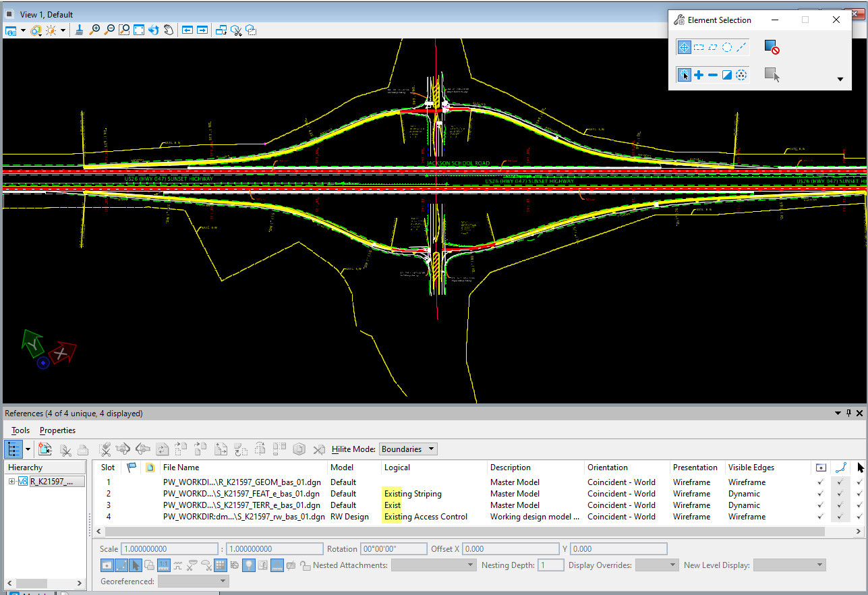The width and height of the screenshot is (868, 595).
Task: Go to View Previous arrow
Action: coord(187,30)
